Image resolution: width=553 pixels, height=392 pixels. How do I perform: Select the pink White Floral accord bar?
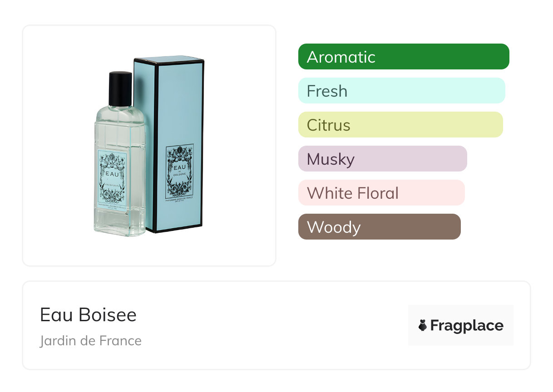pos(381,193)
